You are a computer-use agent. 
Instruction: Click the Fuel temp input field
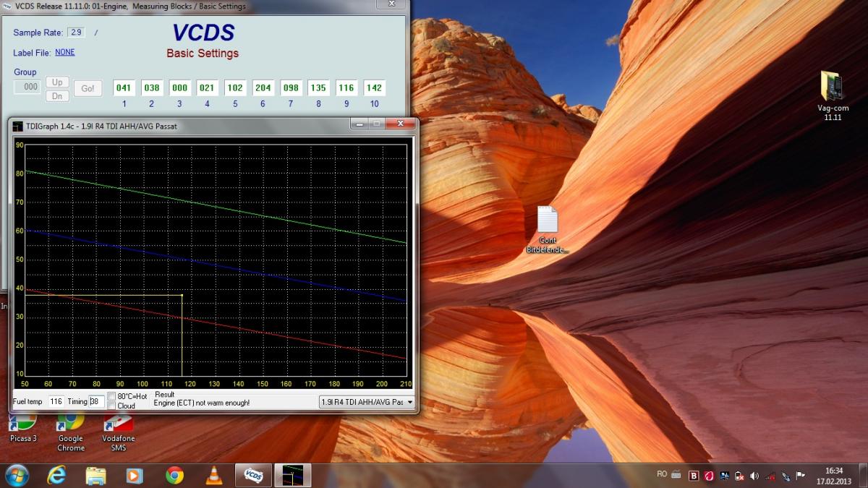56,401
